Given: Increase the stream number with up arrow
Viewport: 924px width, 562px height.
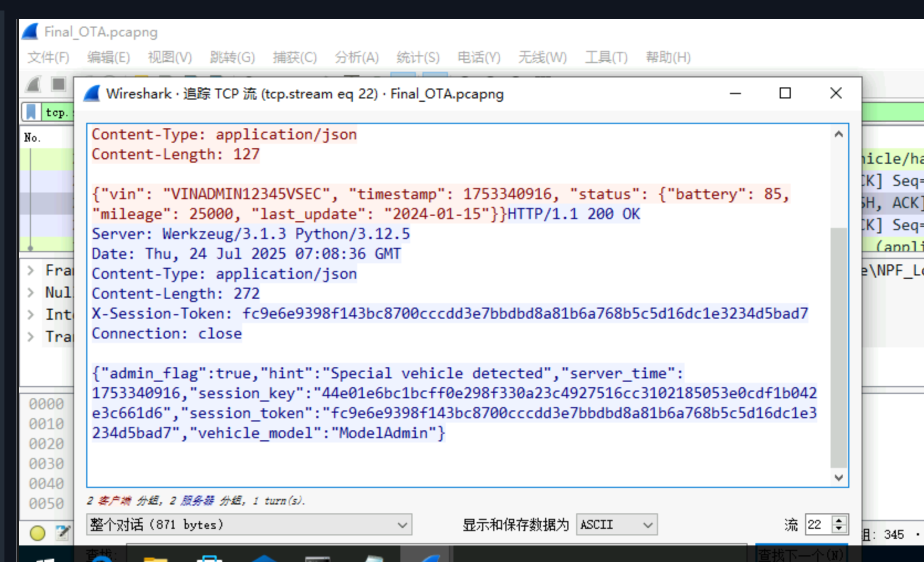Looking at the screenshot, I should pyautogui.click(x=839, y=520).
